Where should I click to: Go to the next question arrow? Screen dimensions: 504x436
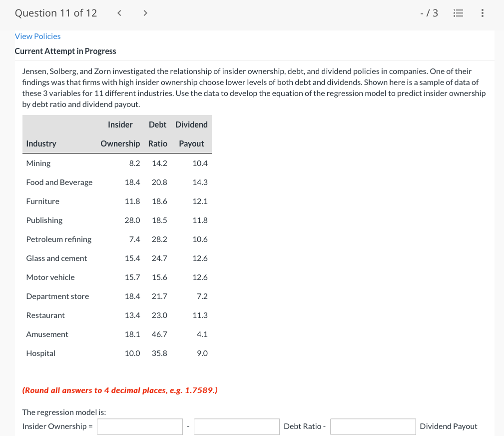point(145,13)
